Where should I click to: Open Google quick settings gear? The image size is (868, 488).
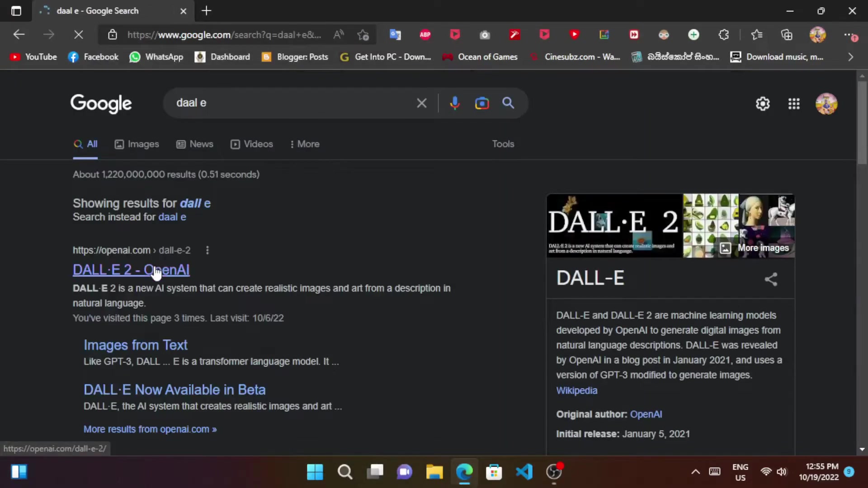pyautogui.click(x=763, y=103)
